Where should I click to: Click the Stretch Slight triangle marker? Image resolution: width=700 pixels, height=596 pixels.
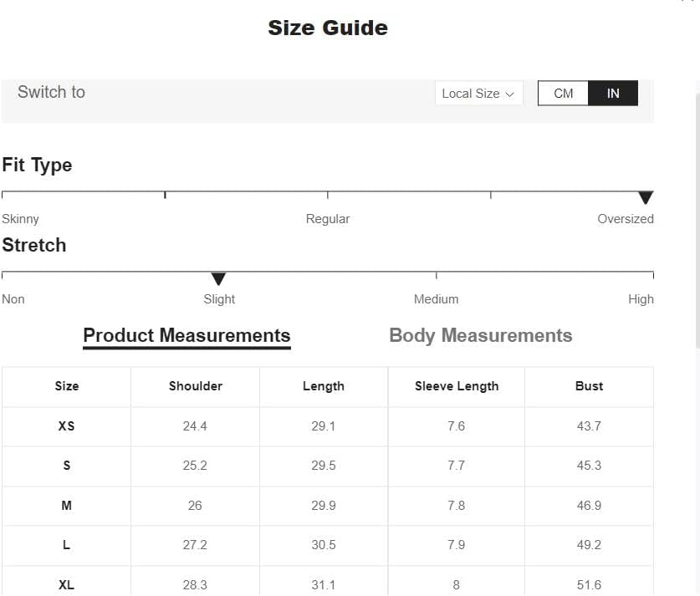(218, 278)
